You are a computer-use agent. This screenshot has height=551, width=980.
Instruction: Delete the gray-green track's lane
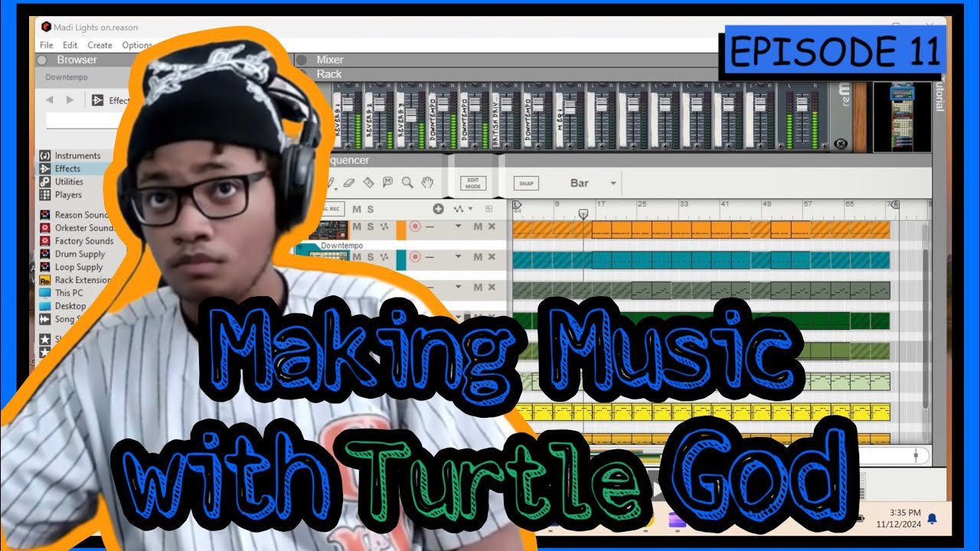click(x=492, y=287)
